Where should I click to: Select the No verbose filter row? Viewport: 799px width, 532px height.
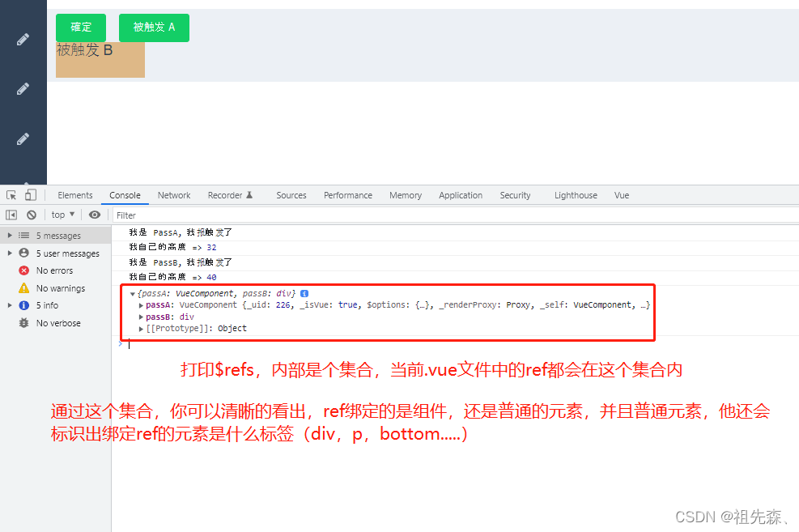click(x=56, y=323)
